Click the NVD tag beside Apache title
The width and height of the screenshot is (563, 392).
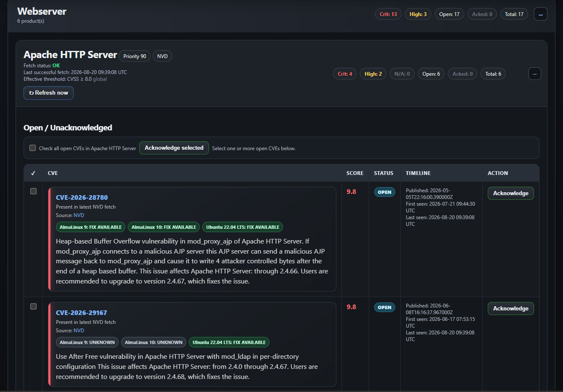click(x=162, y=56)
